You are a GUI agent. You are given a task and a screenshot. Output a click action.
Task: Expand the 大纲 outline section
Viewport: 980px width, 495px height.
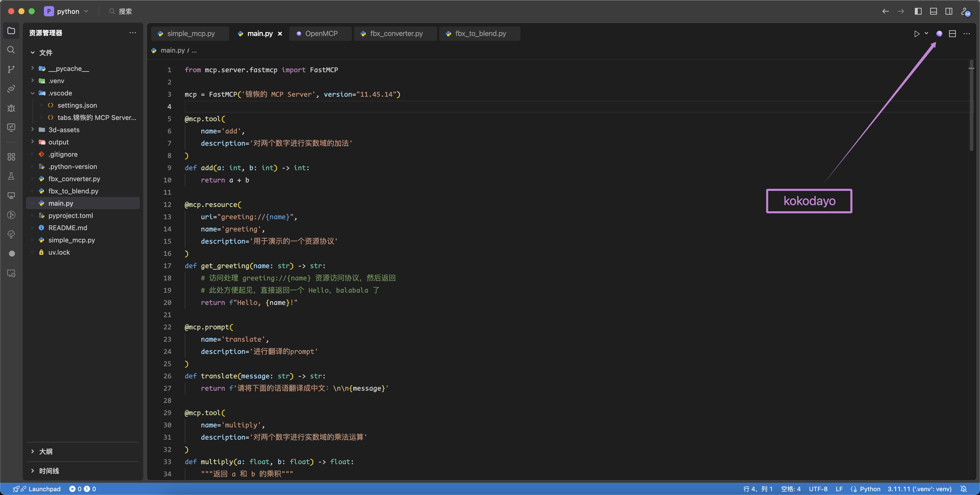(46, 452)
